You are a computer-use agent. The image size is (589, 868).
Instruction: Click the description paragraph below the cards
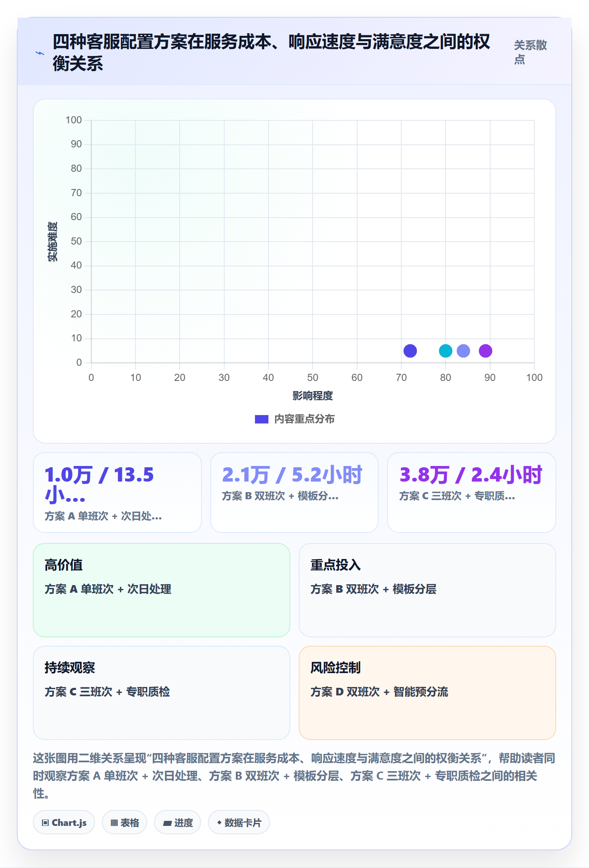coord(294,776)
